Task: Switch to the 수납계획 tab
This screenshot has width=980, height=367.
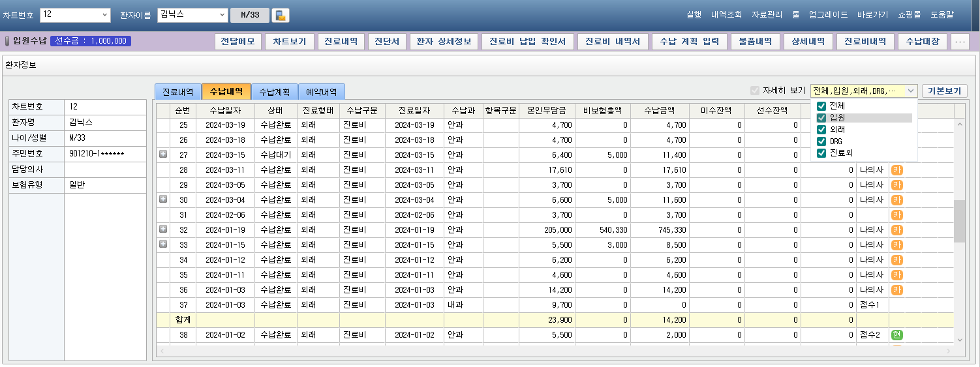Action: pos(274,92)
